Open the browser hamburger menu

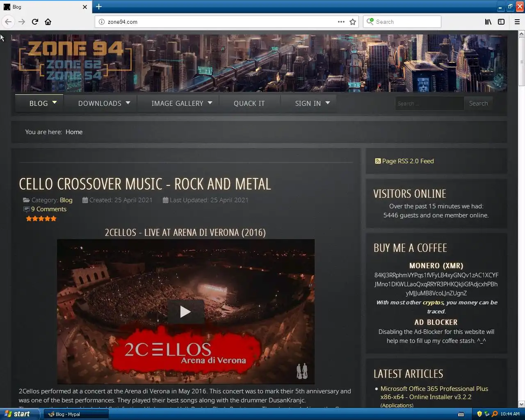[x=517, y=22]
